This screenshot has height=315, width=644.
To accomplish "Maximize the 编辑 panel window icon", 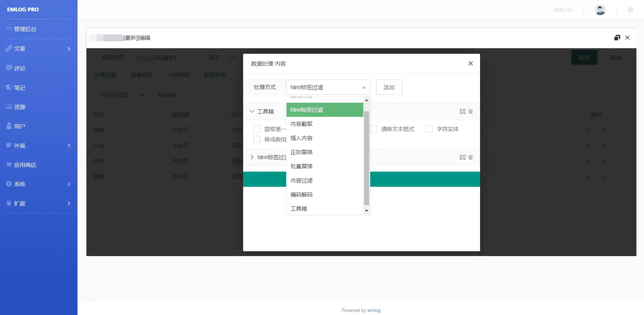I will (617, 38).
